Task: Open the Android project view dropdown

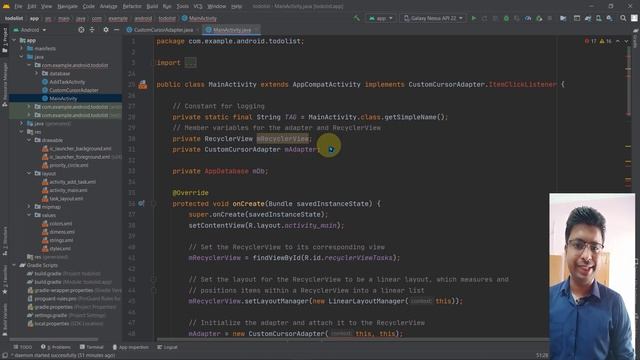Action: pyautogui.click(x=30, y=30)
